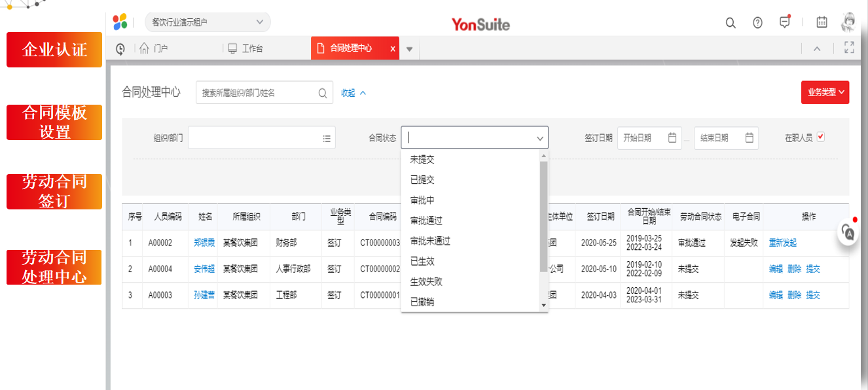868x390 pixels.
Task: Switch to the 门户 tab
Action: point(154,48)
